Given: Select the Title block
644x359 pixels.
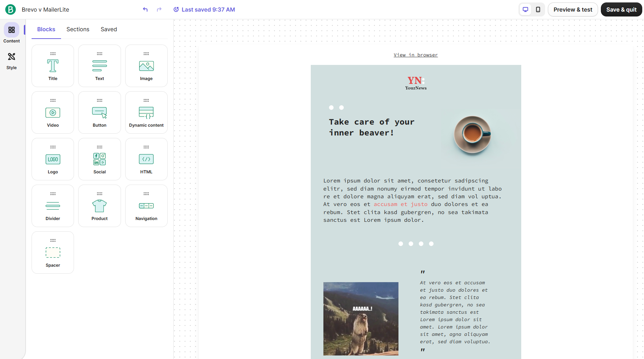Looking at the screenshot, I should pos(53,66).
